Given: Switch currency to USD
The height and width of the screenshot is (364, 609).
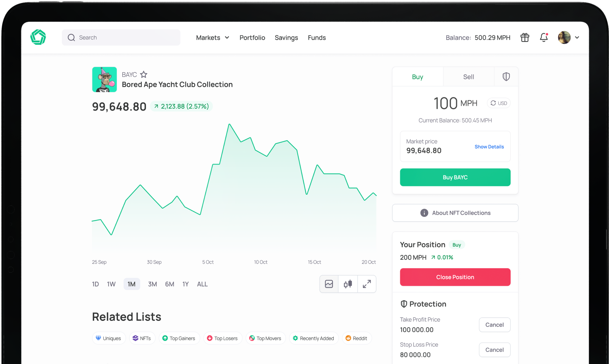Looking at the screenshot, I should click(499, 103).
